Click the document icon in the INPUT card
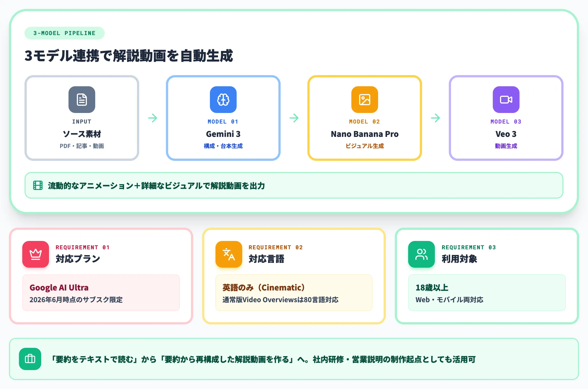 [82, 100]
